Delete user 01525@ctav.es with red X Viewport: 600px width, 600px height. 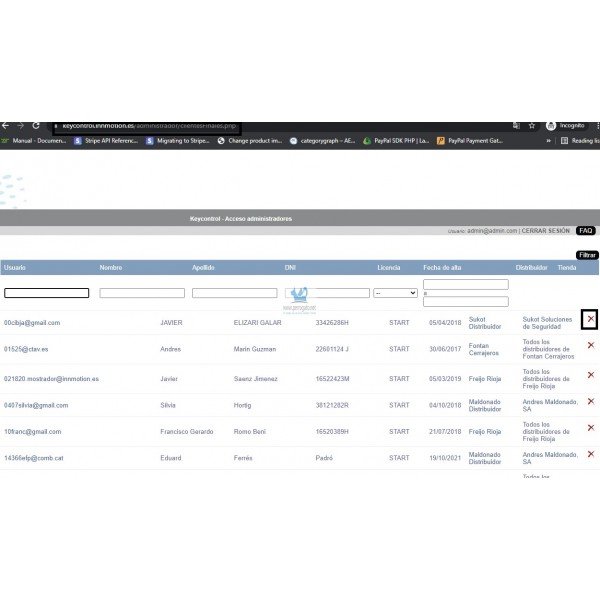(590, 345)
